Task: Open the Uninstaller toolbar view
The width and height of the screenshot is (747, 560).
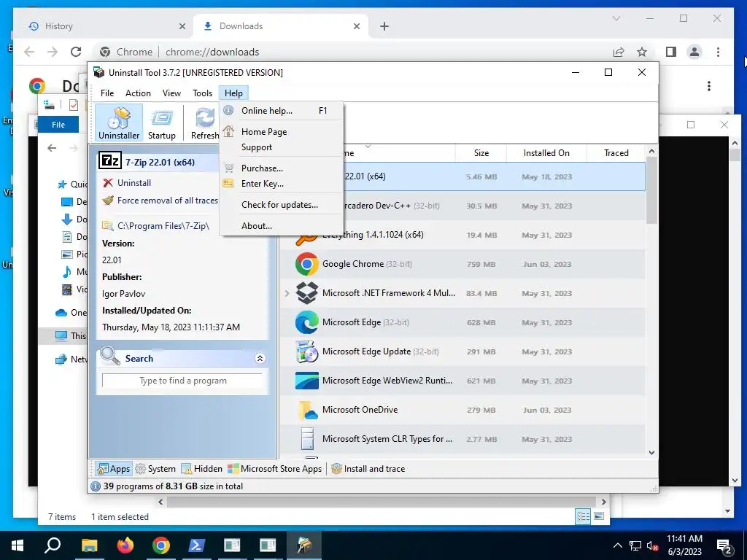Action: click(x=119, y=122)
